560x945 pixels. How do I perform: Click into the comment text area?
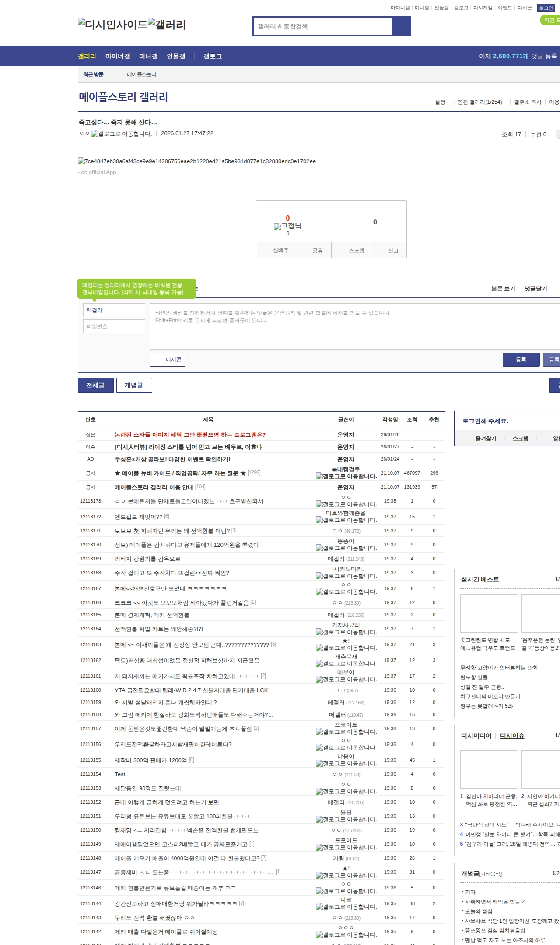click(355, 326)
